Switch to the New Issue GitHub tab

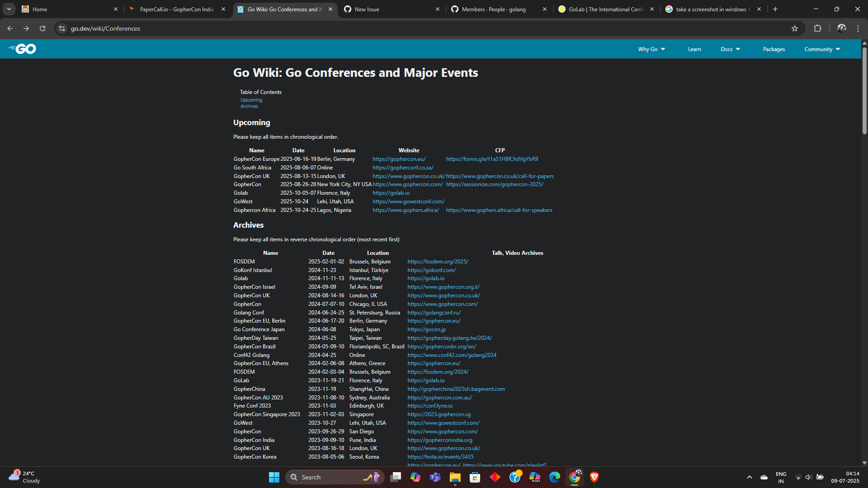[392, 9]
